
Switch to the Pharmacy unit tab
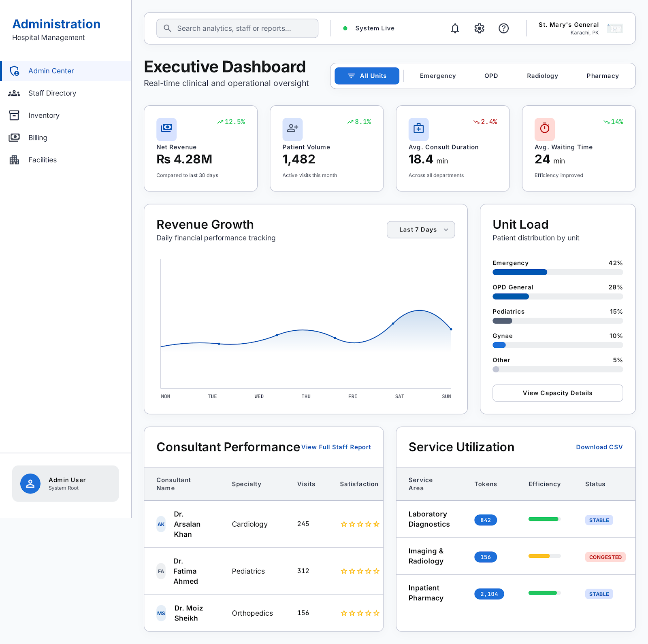603,76
